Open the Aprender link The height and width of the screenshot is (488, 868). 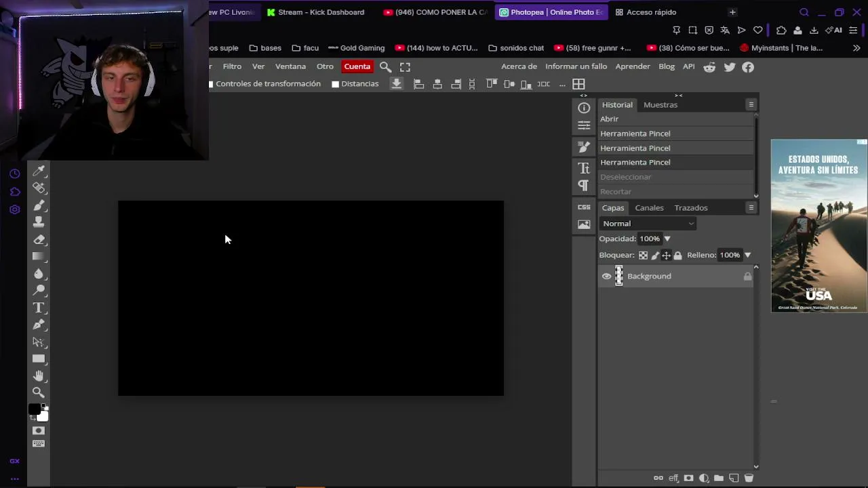click(x=633, y=66)
